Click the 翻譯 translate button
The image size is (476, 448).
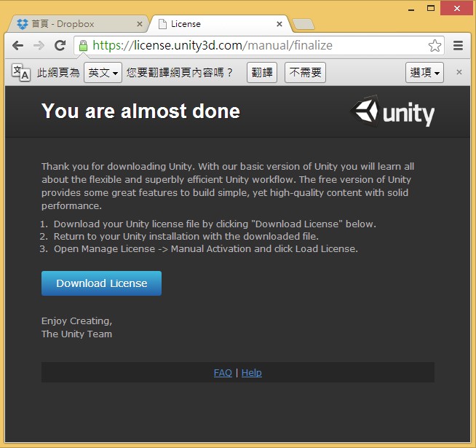(x=262, y=72)
